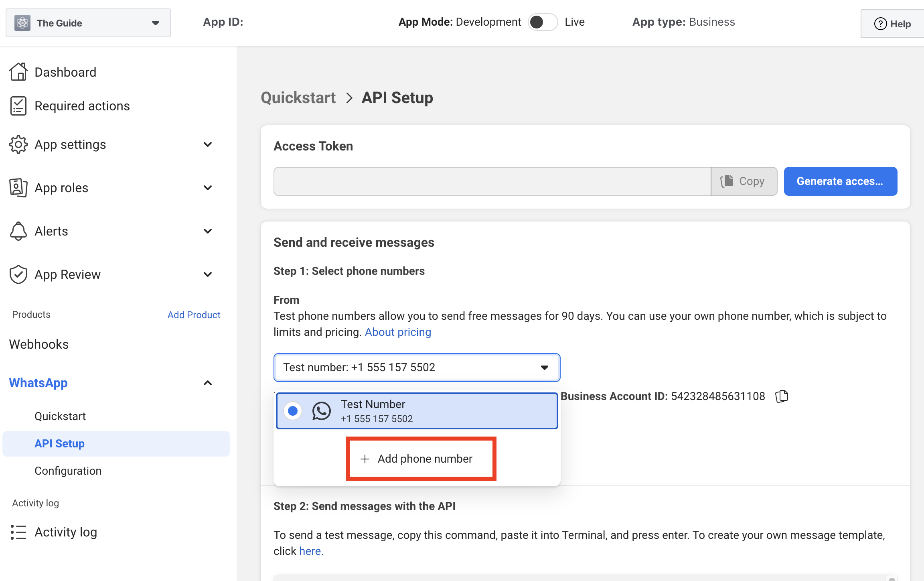Click the Dashboard house icon
Viewport: 924px width, 581px height.
click(x=18, y=72)
